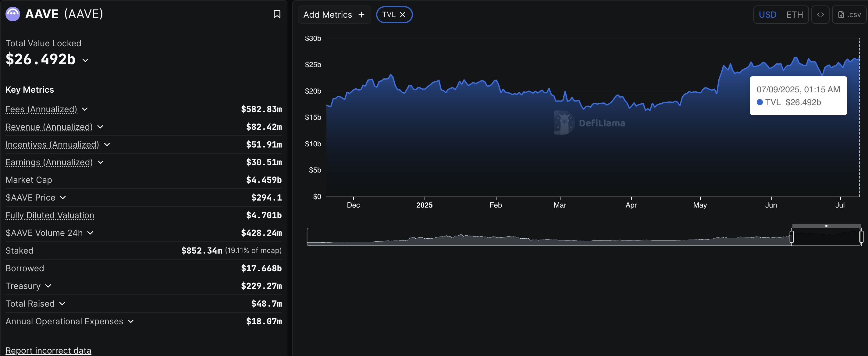Toggle the TVL metric chip
The height and width of the screenshot is (356, 868).
click(x=389, y=15)
